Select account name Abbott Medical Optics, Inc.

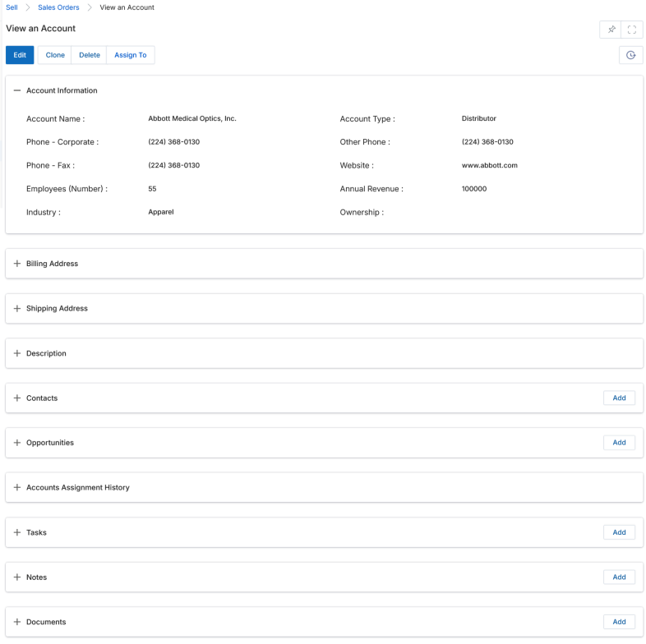[192, 118]
